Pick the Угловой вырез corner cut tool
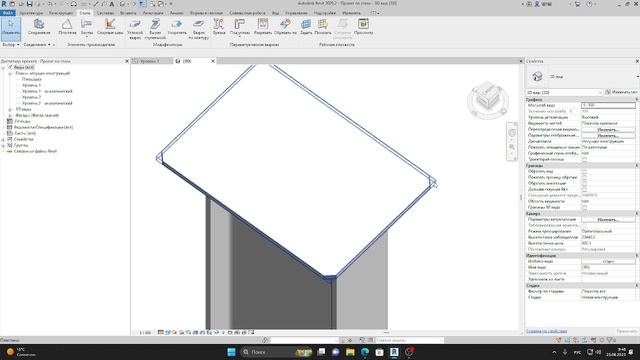Viewport: 640px width, 360px height. point(135,29)
